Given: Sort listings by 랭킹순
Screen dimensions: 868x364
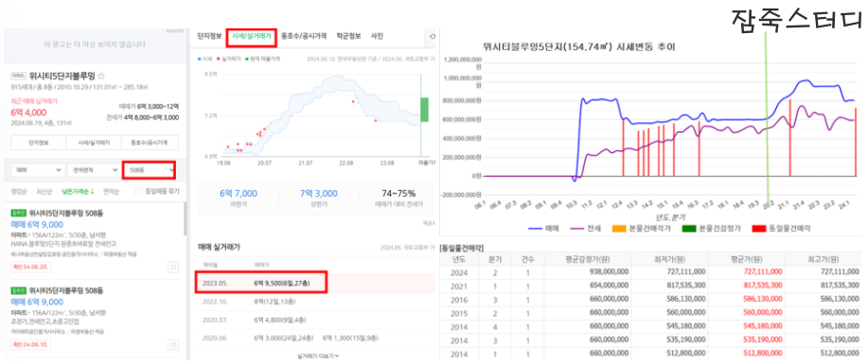Looking at the screenshot, I should click(19, 191).
